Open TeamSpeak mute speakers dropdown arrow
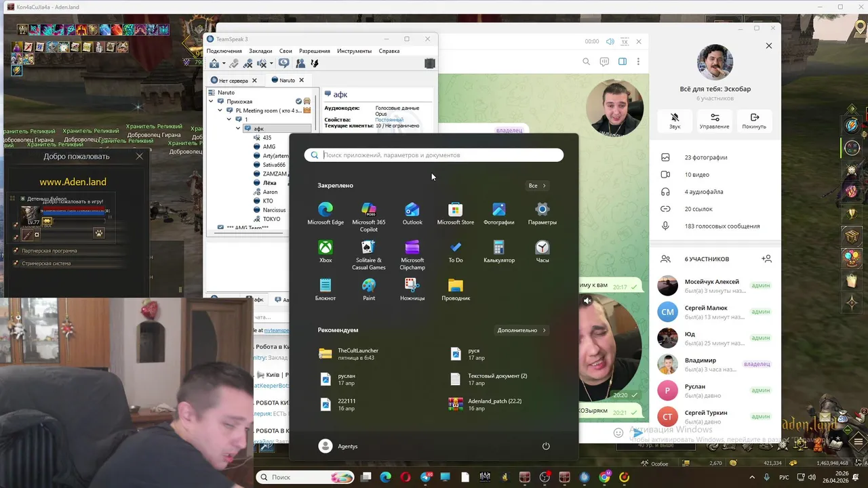 click(x=271, y=63)
